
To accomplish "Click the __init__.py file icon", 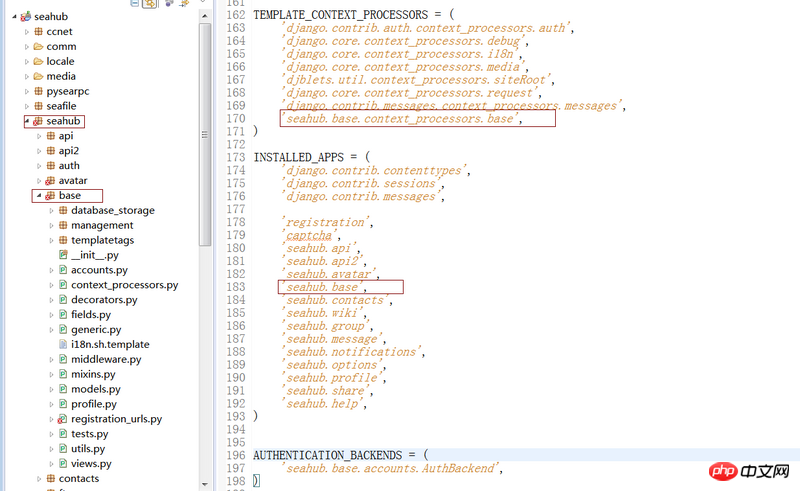I will point(62,255).
